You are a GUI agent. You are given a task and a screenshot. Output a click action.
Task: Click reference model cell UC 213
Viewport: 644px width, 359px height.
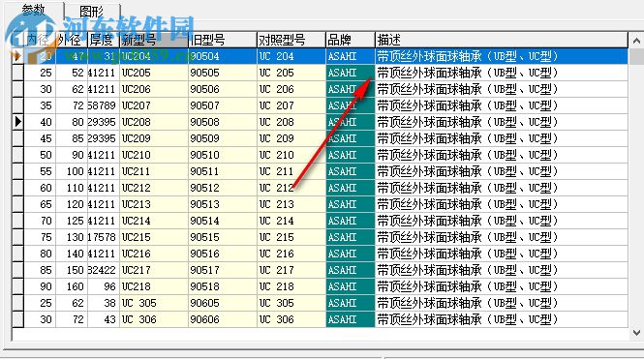[x=291, y=204]
